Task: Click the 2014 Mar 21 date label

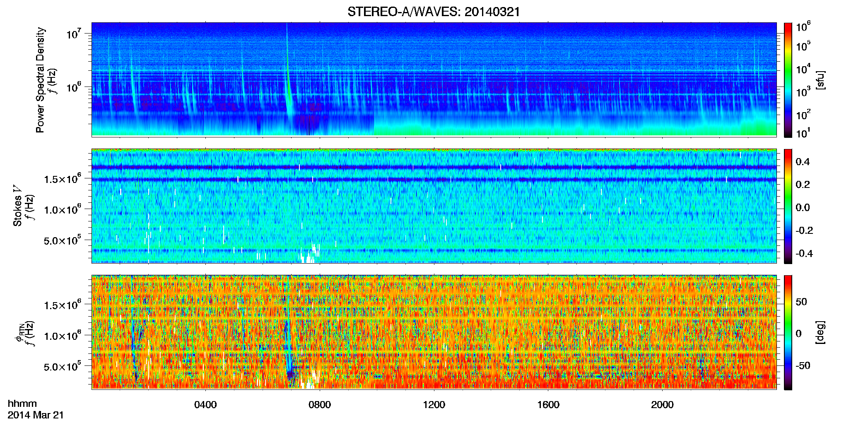Action: (36, 415)
